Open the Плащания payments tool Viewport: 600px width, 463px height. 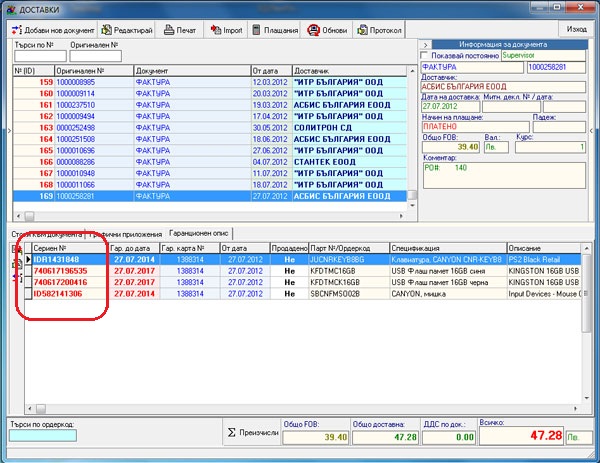(x=276, y=30)
